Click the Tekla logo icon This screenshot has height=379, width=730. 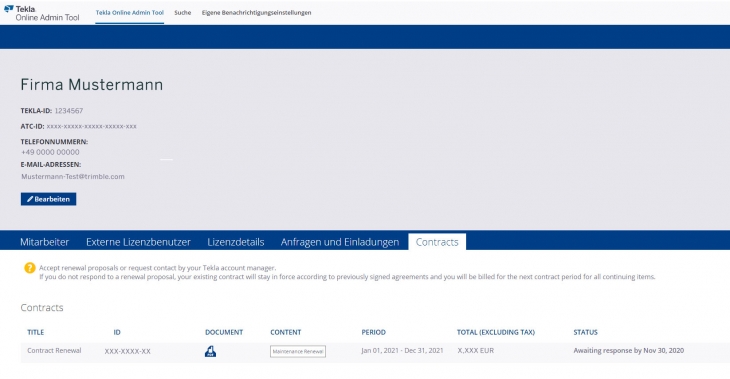(x=9, y=9)
